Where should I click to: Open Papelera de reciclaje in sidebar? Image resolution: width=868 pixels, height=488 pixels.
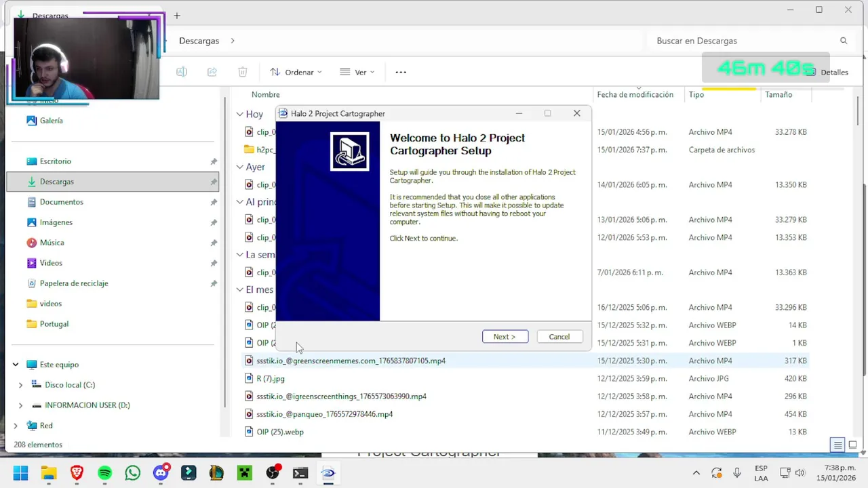coord(73,283)
